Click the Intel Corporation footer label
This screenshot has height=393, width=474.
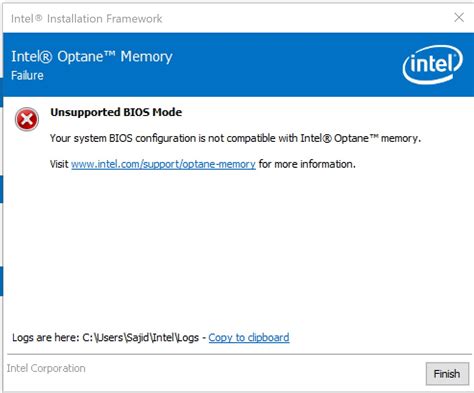coord(46,368)
